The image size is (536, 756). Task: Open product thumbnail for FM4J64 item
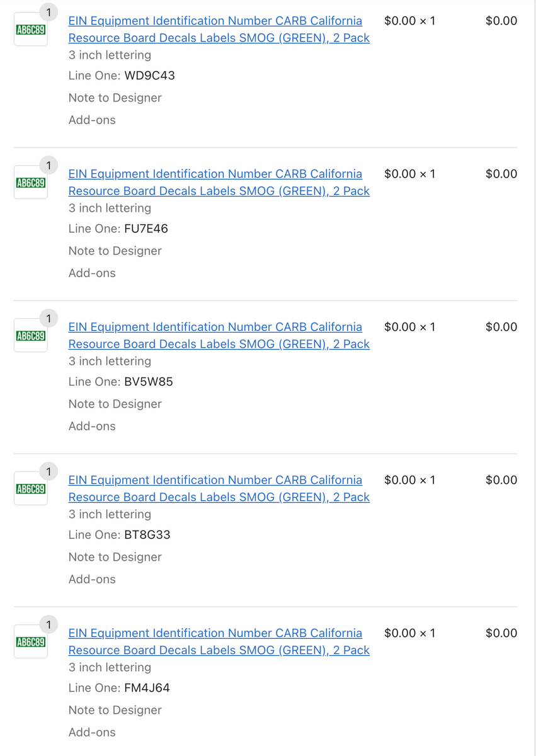pyautogui.click(x=31, y=642)
